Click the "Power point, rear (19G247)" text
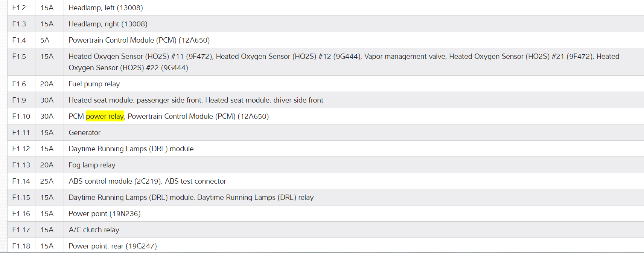644x253 pixels. pos(113,246)
